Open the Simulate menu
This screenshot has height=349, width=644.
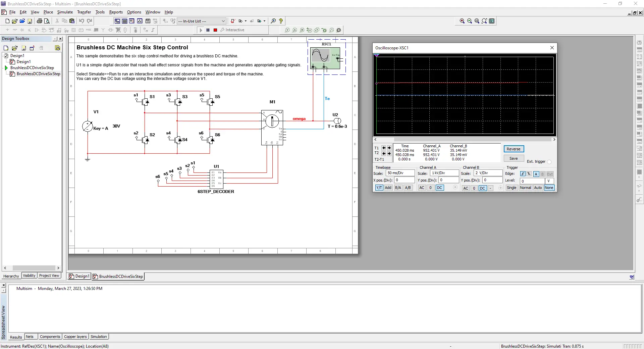[x=65, y=12]
